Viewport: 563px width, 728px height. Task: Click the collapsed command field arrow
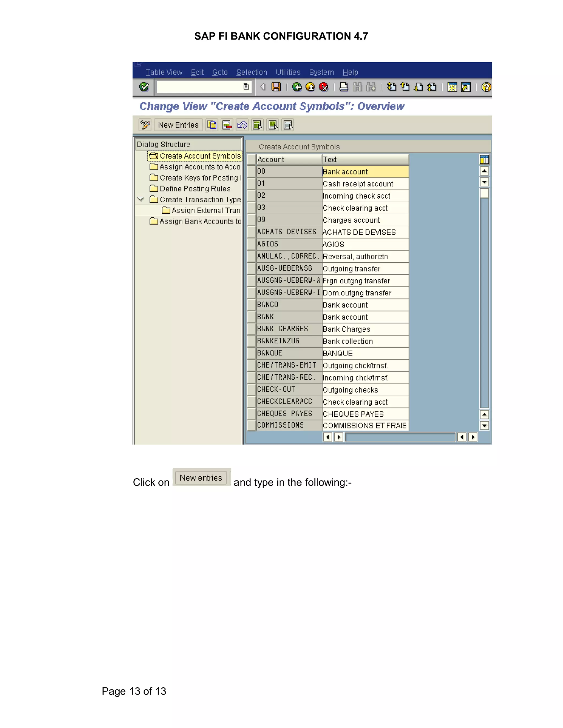coord(263,87)
